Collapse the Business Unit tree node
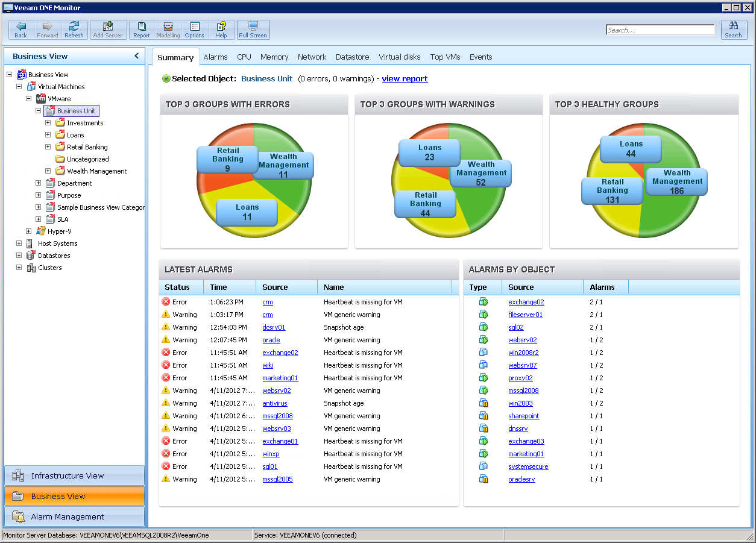Viewport: 756px width, 543px height. pyautogui.click(x=39, y=111)
